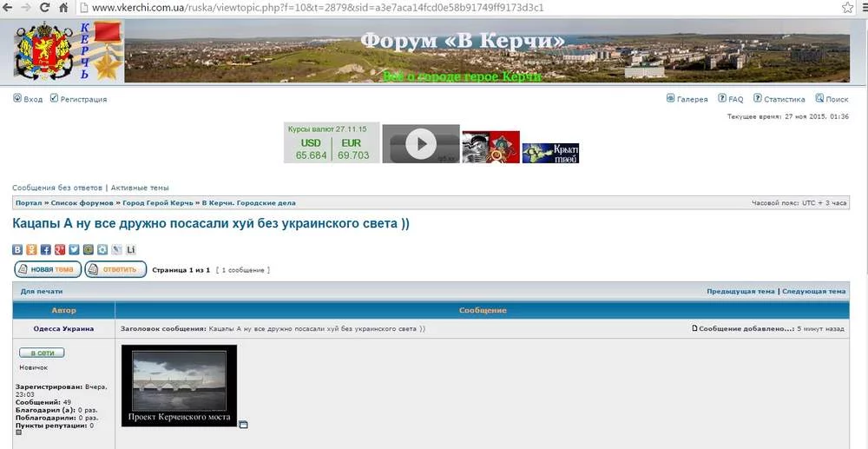Click the Крым твой banner
Viewport: 868px width, 449px height.
(x=551, y=153)
